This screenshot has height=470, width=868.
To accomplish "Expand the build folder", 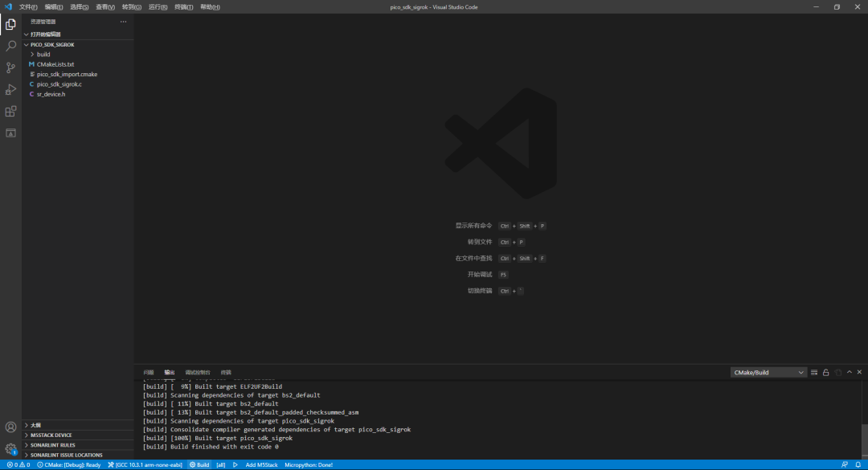I will point(43,55).
